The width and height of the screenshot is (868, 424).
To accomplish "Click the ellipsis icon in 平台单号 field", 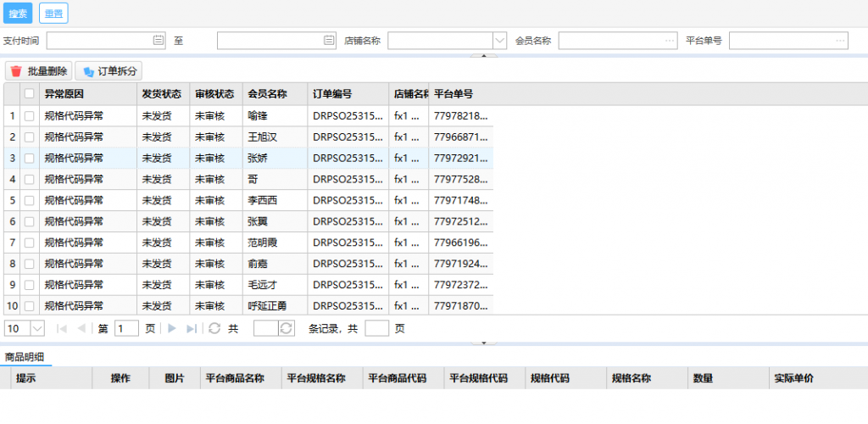I will [839, 40].
